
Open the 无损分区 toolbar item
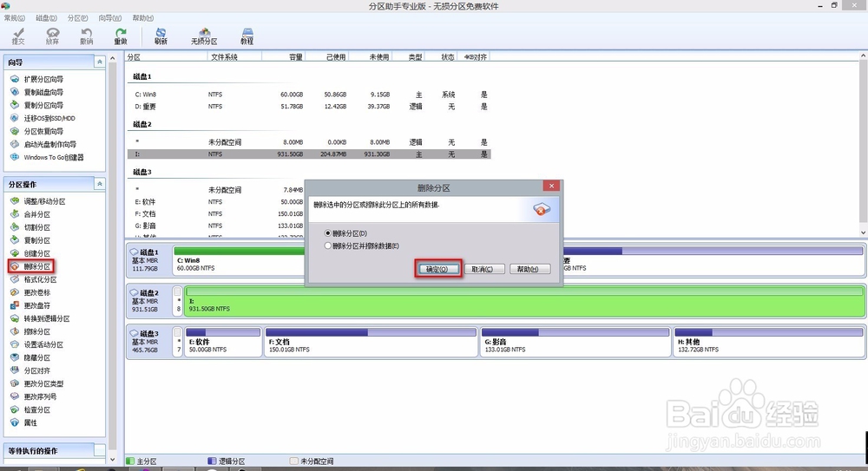click(x=204, y=36)
